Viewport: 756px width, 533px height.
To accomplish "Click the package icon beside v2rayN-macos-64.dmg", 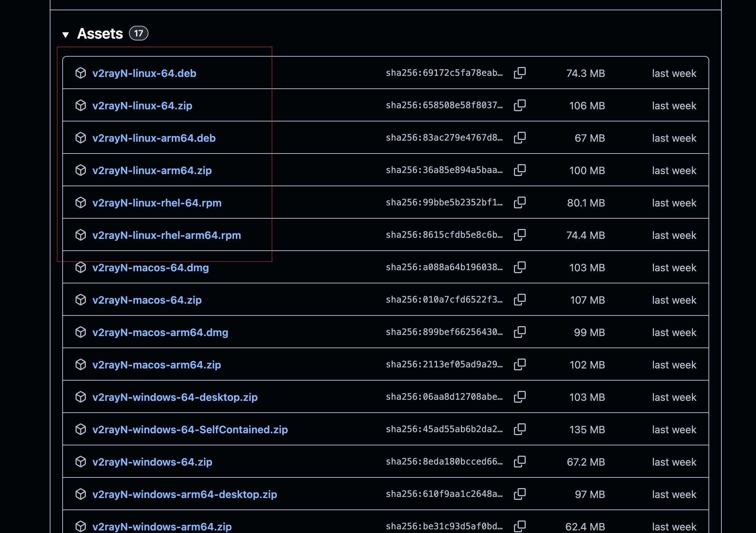I will pyautogui.click(x=81, y=268).
